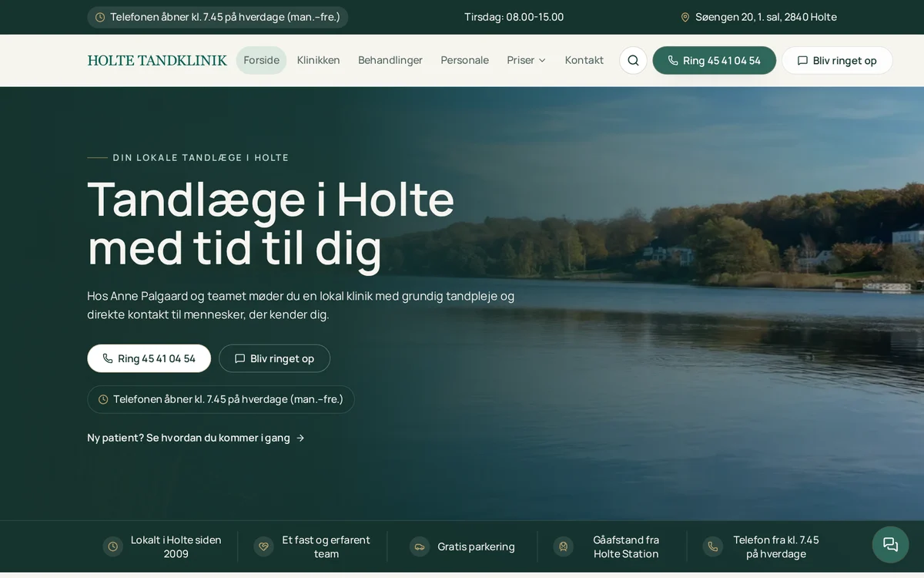Click the white hero Ring 45 41 04 54 button
Screen dimensions: 924x578
(149, 358)
